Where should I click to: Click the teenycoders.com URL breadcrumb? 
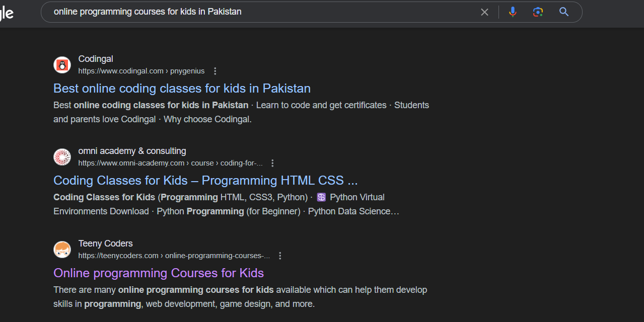(x=174, y=256)
